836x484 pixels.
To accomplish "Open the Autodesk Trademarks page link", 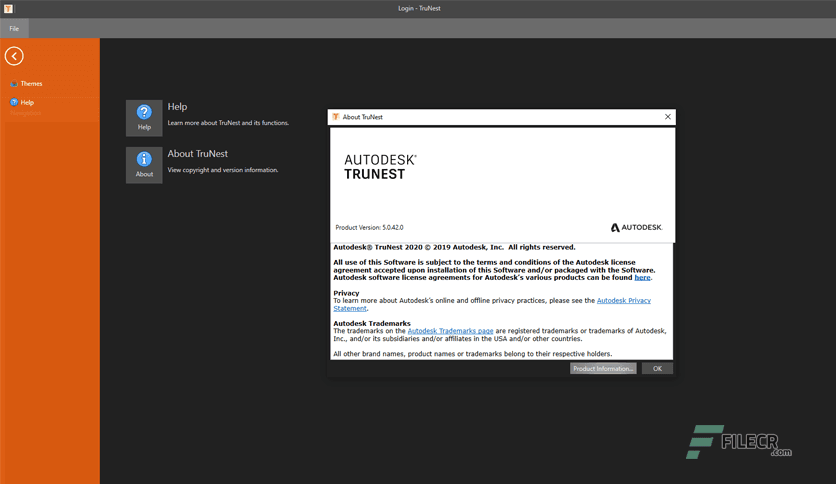I will [451, 331].
